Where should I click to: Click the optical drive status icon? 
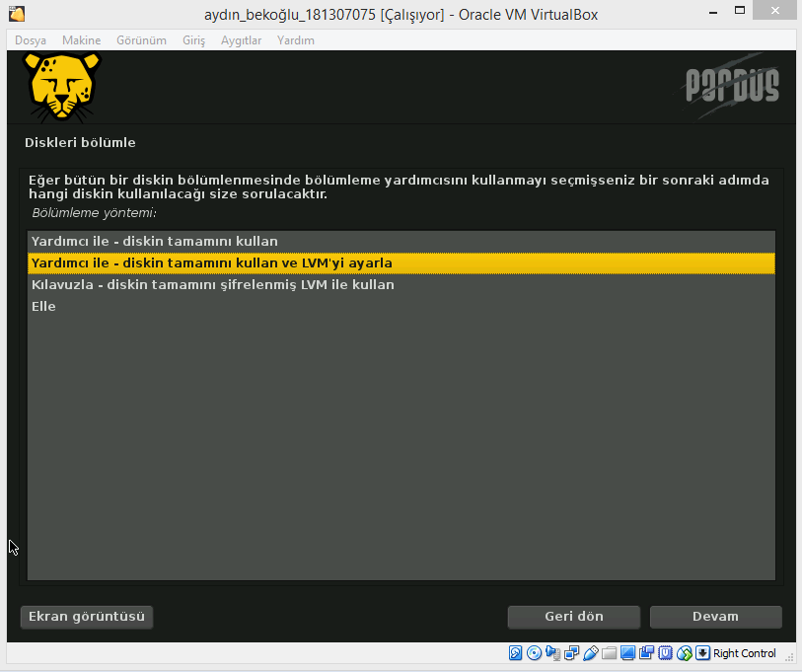pyautogui.click(x=534, y=653)
